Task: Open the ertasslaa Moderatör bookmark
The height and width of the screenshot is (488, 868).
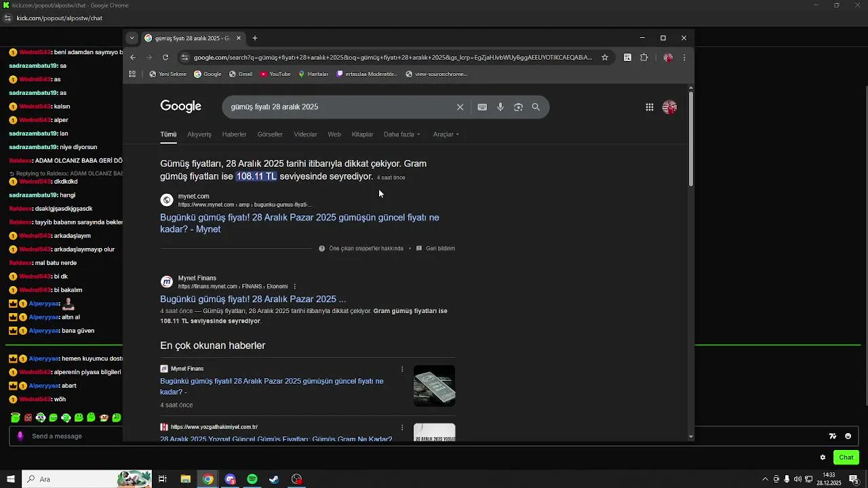Action: [367, 74]
